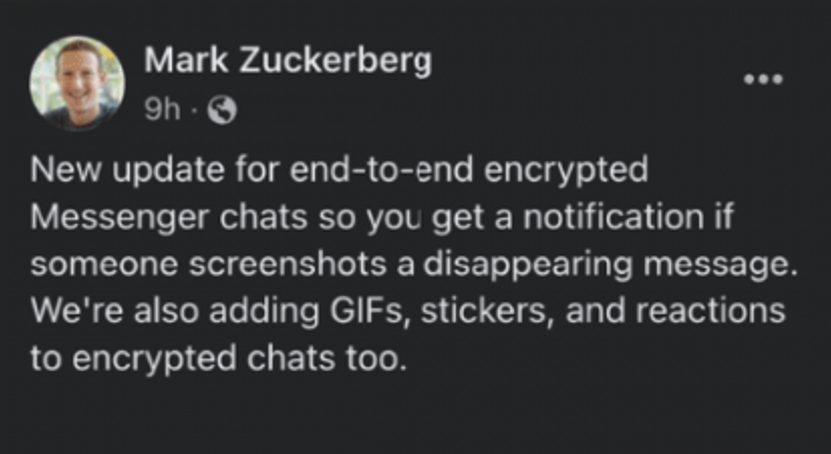Open the Mark Zuckerberg profile name link
The image size is (831, 454).
pyautogui.click(x=288, y=63)
